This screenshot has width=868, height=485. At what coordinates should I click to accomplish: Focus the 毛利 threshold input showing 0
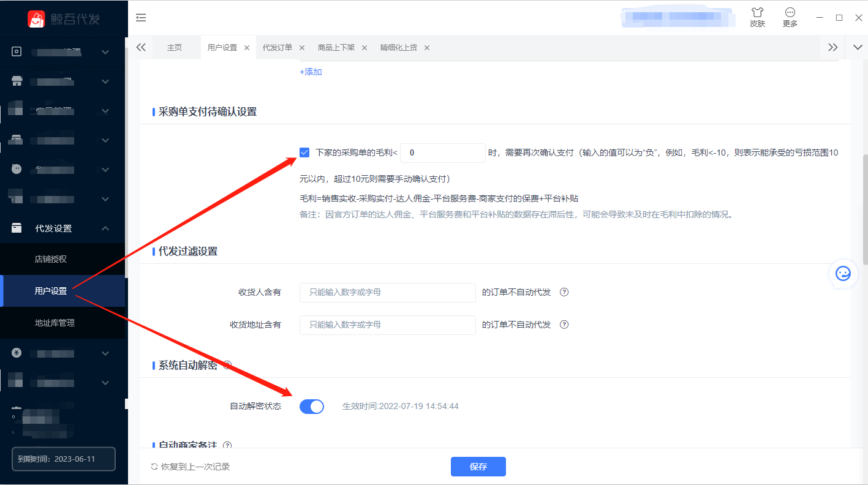coord(443,153)
